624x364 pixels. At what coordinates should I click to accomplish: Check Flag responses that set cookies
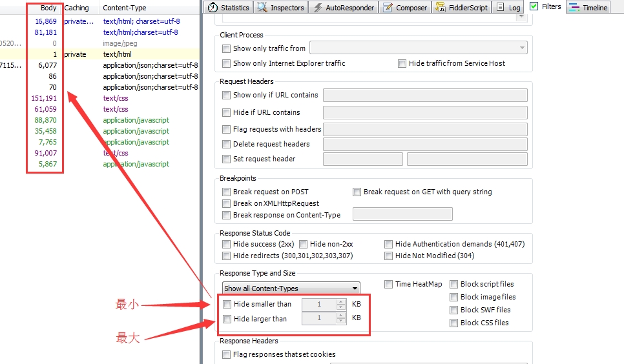pos(227,354)
